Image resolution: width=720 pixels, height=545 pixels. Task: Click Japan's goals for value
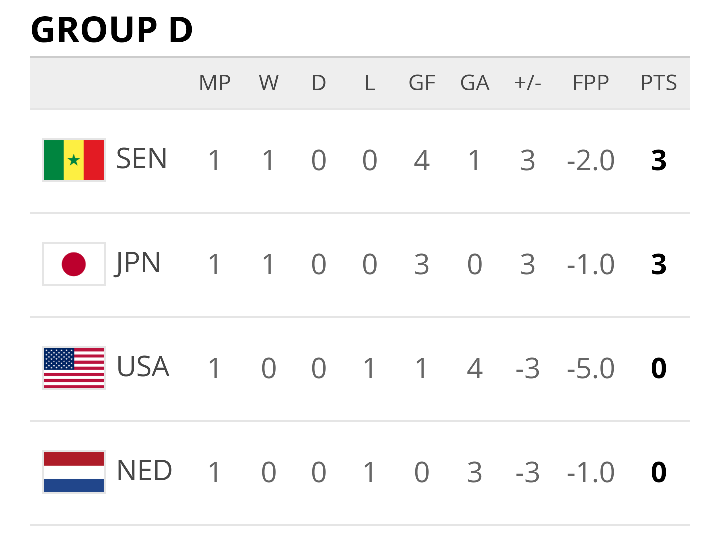click(422, 264)
